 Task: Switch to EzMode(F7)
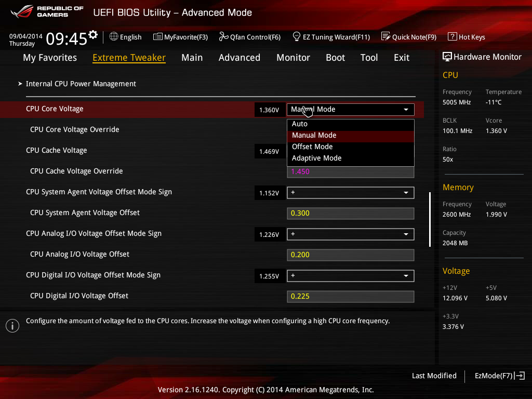pos(500,376)
